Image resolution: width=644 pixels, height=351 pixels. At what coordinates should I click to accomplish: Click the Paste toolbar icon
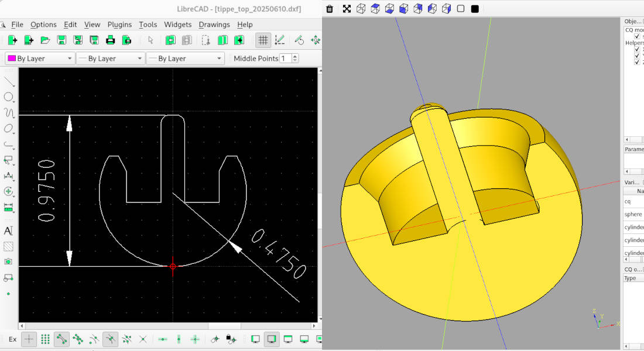pyautogui.click(x=239, y=40)
